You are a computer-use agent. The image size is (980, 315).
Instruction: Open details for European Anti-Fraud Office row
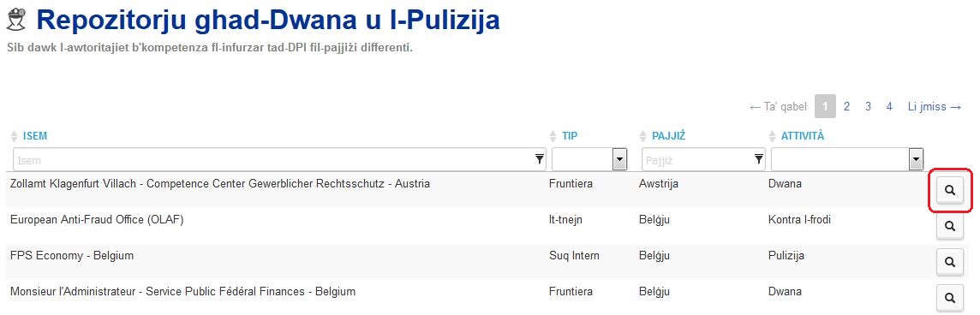click(950, 226)
